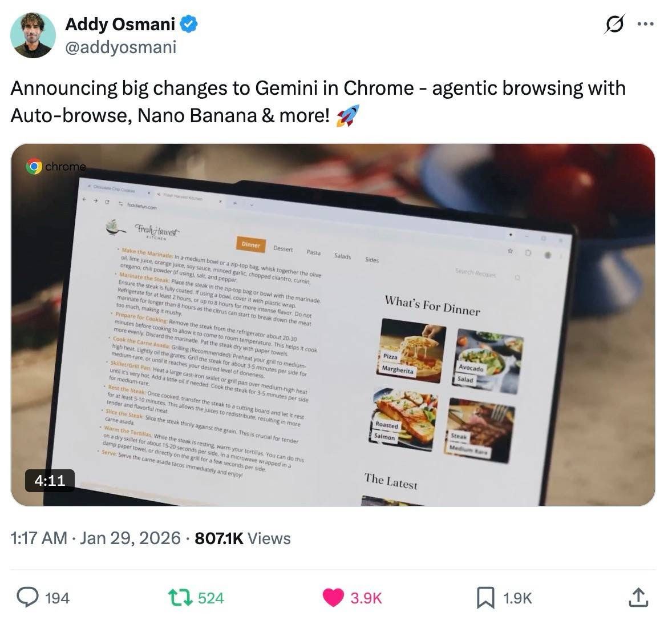The width and height of the screenshot is (672, 620).
Task: Open the three-dot more options menu
Action: point(645,24)
